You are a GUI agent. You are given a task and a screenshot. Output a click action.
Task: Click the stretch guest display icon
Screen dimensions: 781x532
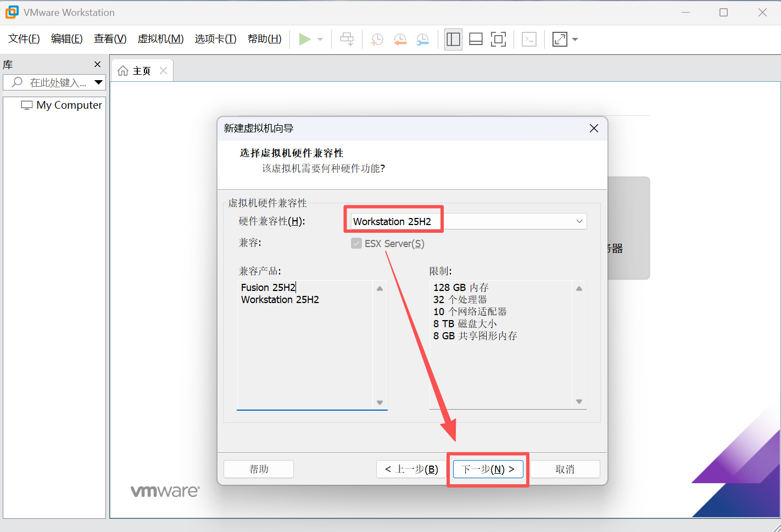(x=560, y=39)
